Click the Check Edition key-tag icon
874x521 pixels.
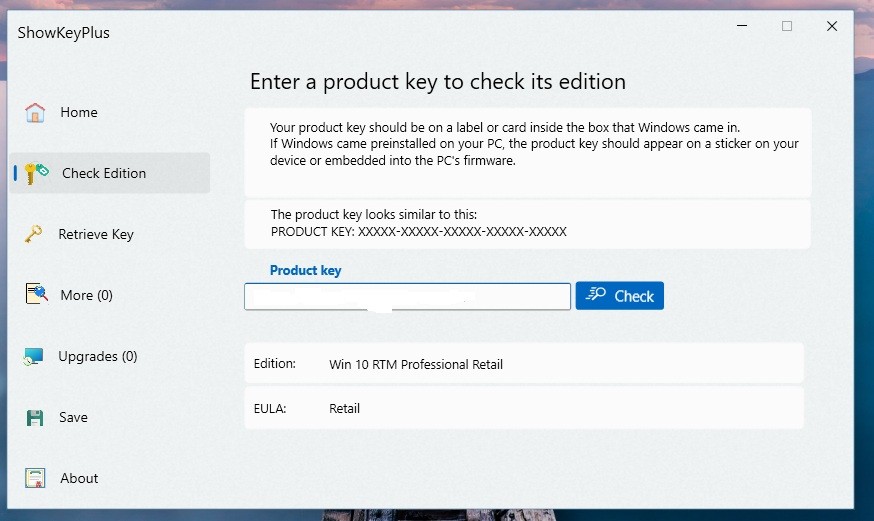point(36,173)
